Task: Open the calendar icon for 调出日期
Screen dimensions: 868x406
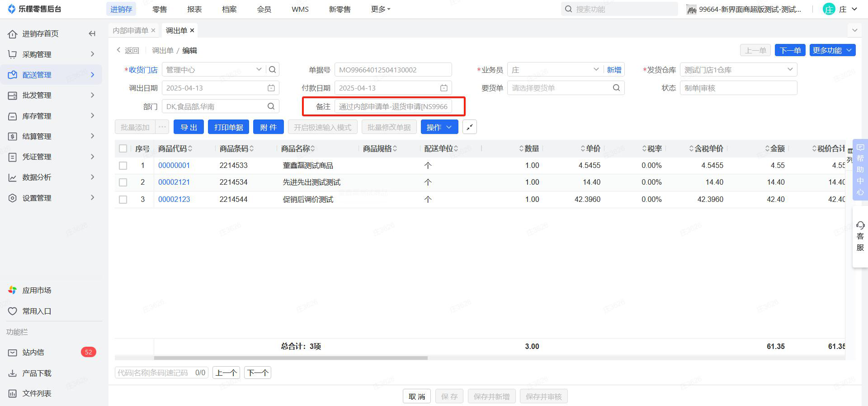Action: (x=271, y=88)
